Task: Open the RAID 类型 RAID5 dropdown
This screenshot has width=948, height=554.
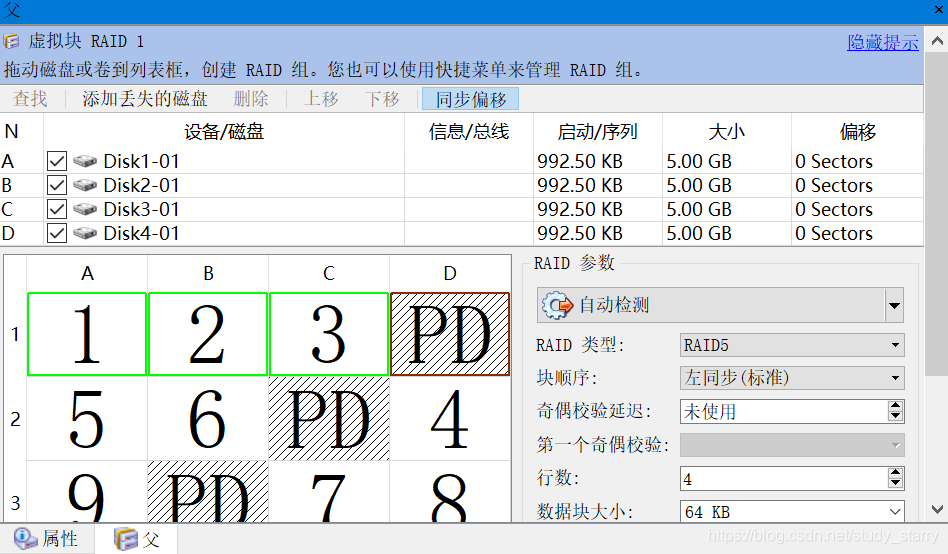Action: (x=792, y=345)
